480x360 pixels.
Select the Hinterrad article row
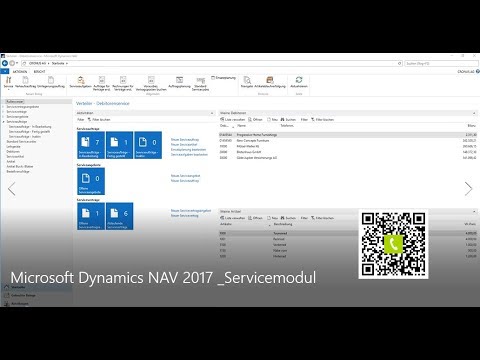tap(348, 256)
